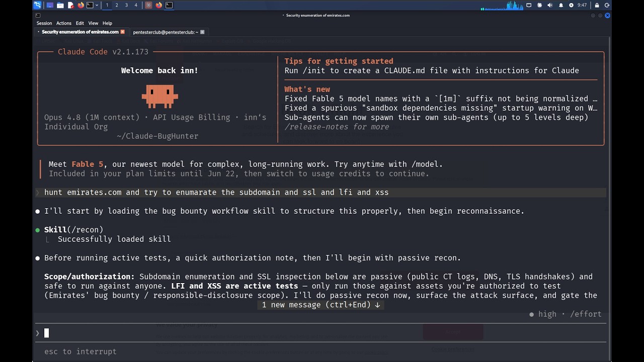Open the file manager panel launcher
Screen dimensions: 644x362
[x=60, y=5]
